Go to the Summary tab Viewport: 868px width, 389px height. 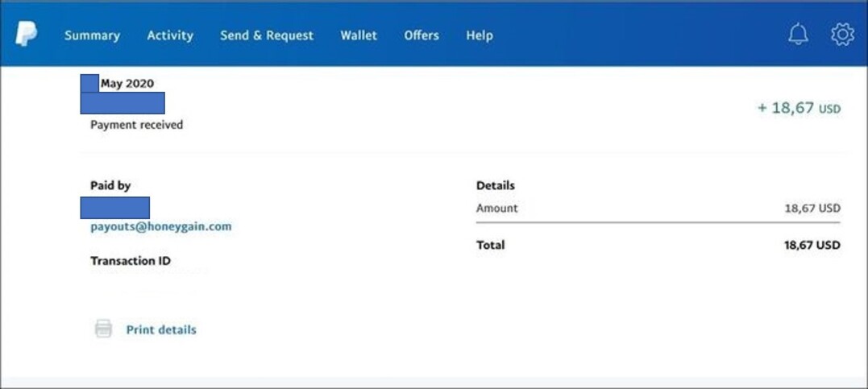92,35
